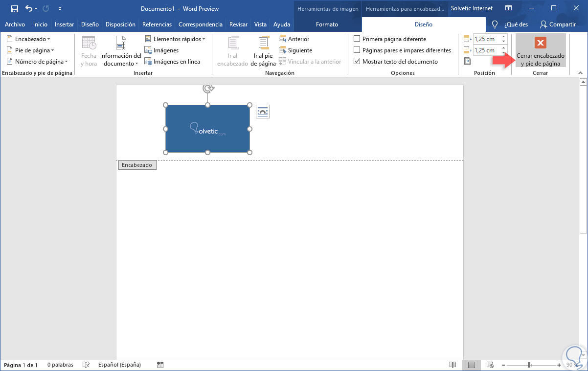Click the vertical scrollbar thumb

583,160
